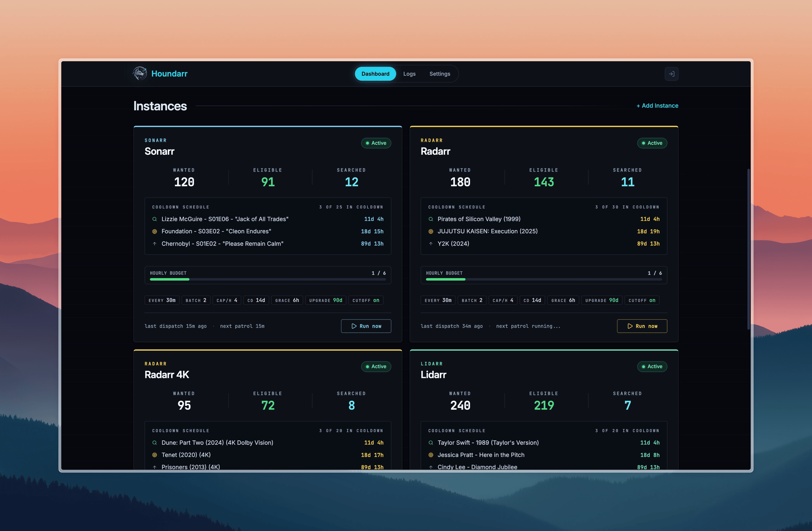Click the Radarr hourly budget progress bar

pyautogui.click(x=544, y=279)
